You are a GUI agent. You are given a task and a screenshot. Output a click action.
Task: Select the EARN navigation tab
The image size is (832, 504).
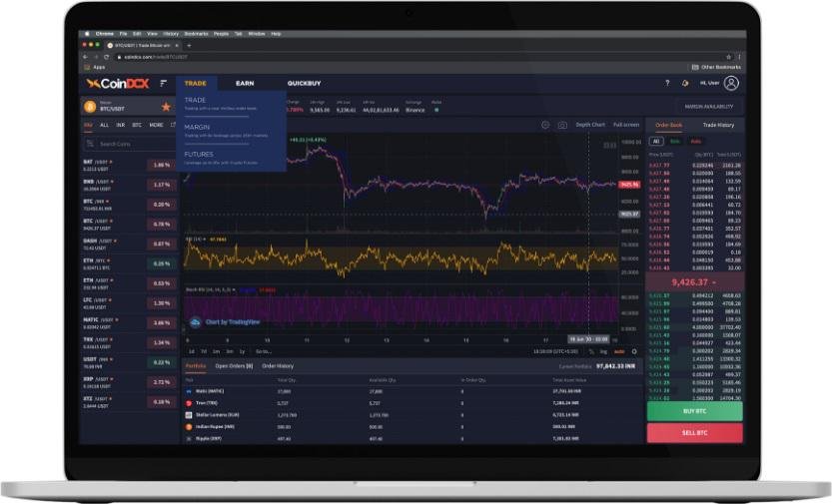[245, 83]
